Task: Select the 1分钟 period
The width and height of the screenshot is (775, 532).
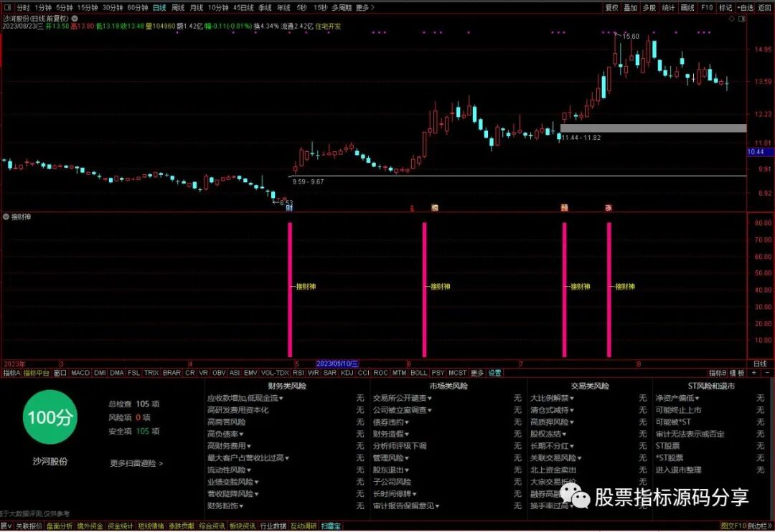Action: (43, 7)
